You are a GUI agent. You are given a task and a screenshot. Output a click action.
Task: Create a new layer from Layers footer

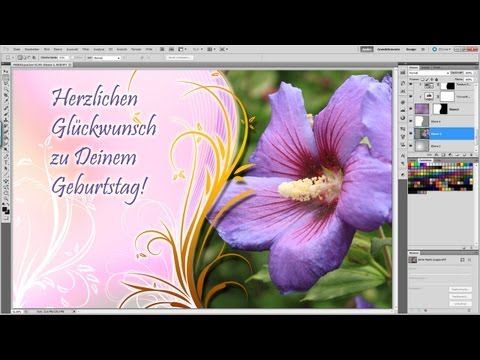(x=464, y=155)
